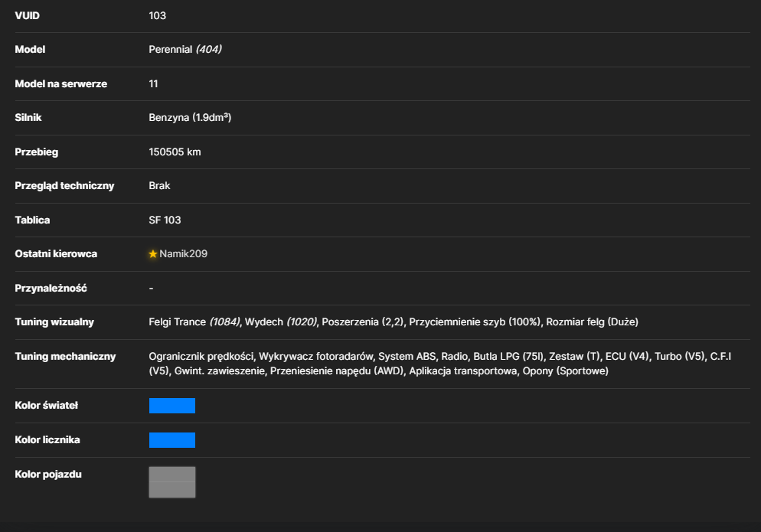Click the Kolor pojazdu row label

click(x=48, y=475)
